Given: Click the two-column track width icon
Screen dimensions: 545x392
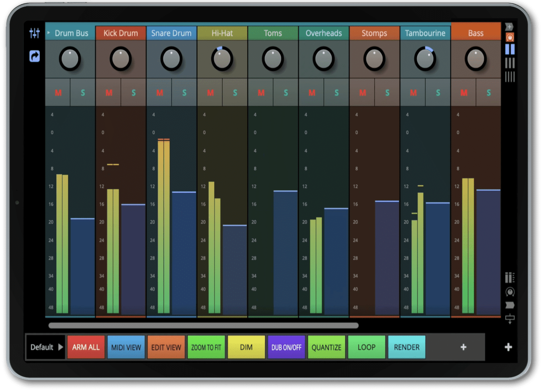Looking at the screenshot, I should [510, 50].
